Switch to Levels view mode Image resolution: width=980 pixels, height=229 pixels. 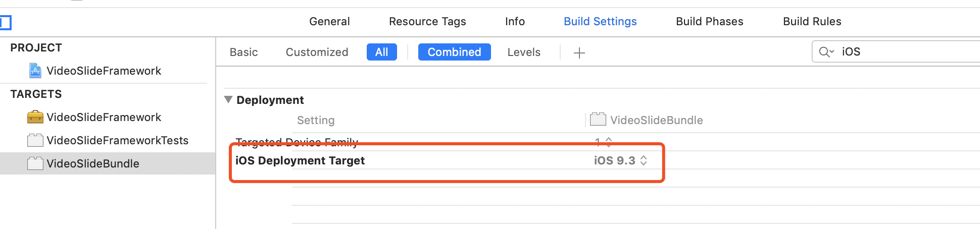(x=524, y=52)
